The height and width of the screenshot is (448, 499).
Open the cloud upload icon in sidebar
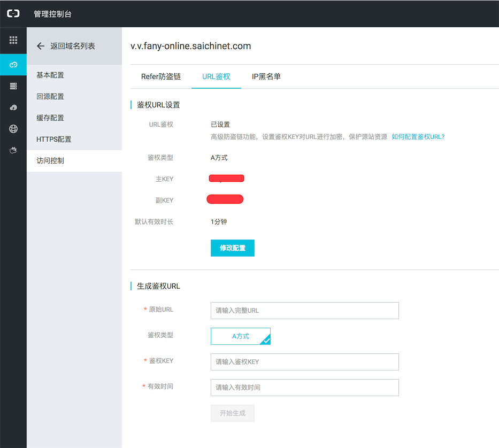(x=13, y=107)
